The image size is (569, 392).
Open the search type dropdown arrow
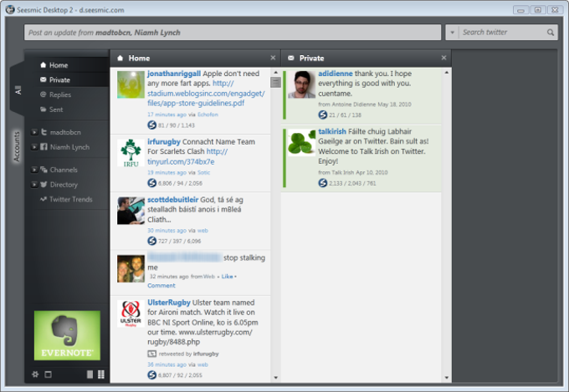pos(452,33)
